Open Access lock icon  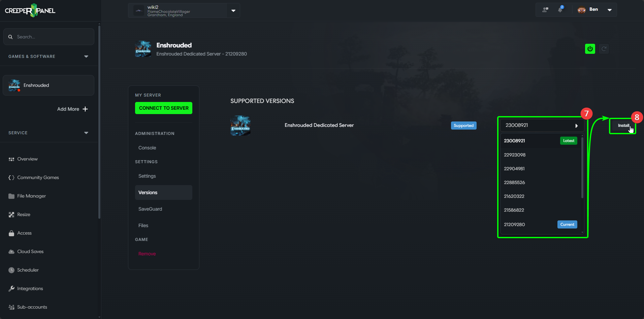11,233
